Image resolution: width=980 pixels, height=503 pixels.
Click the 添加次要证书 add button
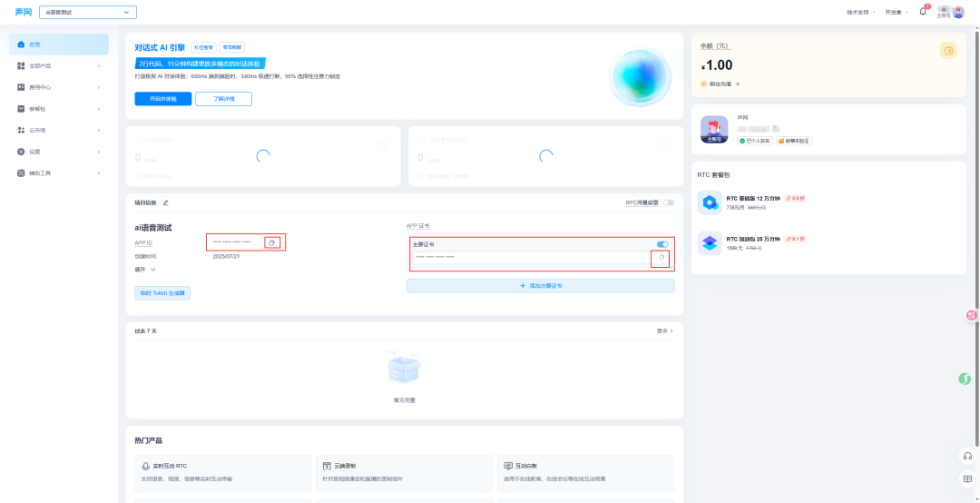coord(541,286)
